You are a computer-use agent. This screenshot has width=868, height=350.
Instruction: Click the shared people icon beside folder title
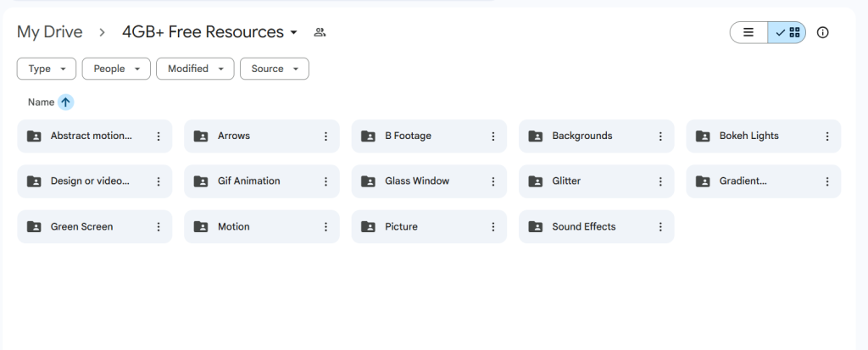point(320,32)
